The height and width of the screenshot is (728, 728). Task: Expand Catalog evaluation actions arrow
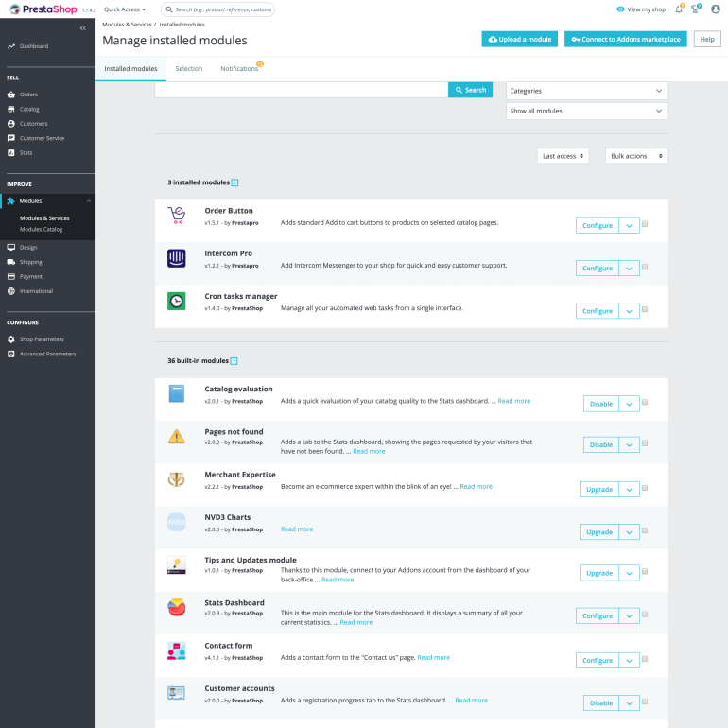coord(629,404)
